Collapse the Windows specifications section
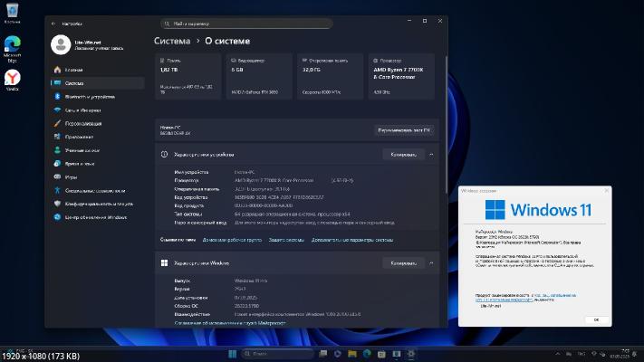 [432, 263]
